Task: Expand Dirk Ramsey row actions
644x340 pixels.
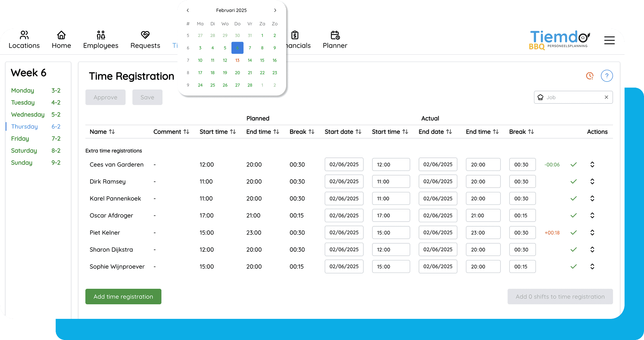Action: tap(592, 182)
